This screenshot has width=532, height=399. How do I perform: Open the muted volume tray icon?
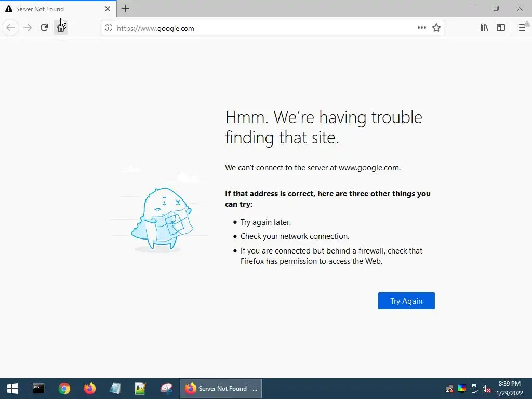point(486,389)
